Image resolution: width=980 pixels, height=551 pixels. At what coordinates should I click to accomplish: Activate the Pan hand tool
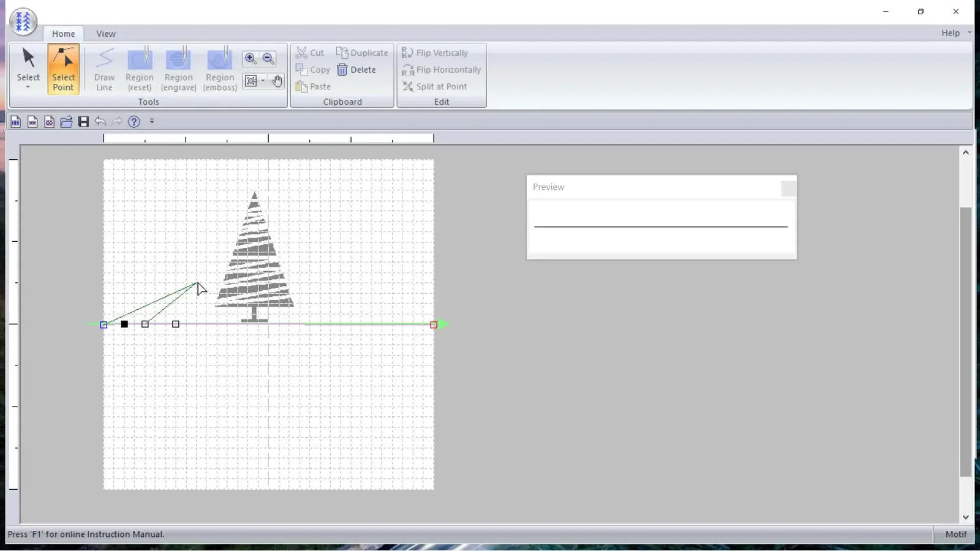pos(277,80)
